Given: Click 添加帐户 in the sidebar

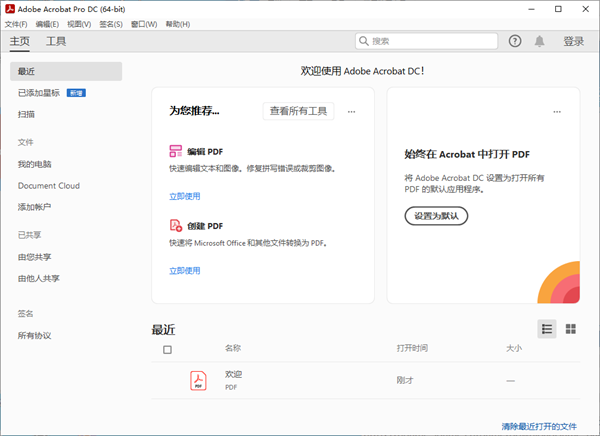Looking at the screenshot, I should pyautogui.click(x=34, y=207).
